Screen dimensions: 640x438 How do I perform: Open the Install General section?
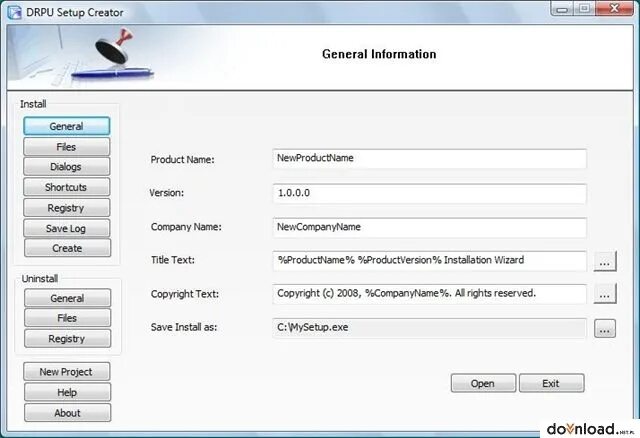(x=67, y=126)
